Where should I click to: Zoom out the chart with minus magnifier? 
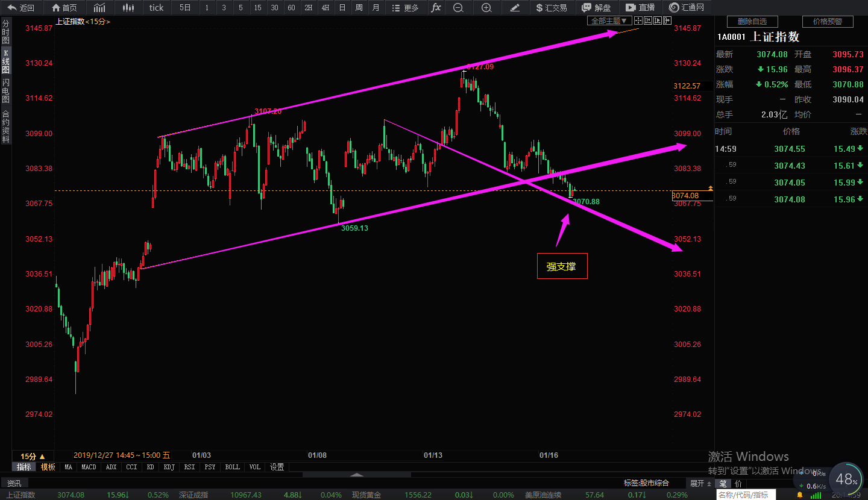(x=458, y=8)
